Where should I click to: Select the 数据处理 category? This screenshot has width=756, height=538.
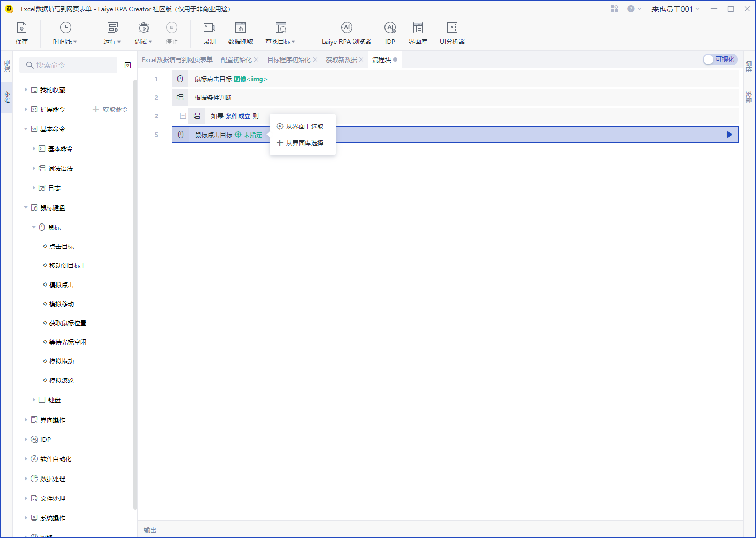pyautogui.click(x=53, y=479)
